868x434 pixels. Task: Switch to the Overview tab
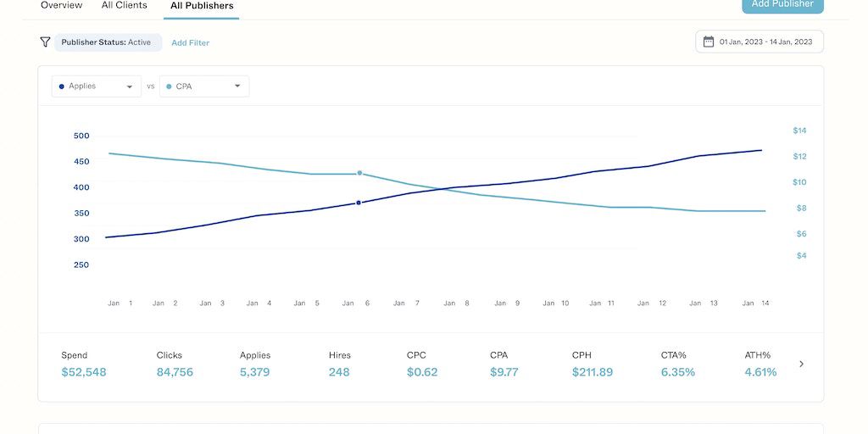(62, 6)
